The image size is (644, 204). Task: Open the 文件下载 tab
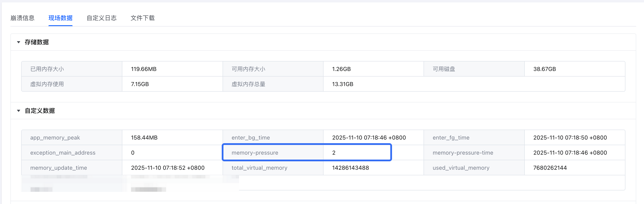[x=142, y=18]
